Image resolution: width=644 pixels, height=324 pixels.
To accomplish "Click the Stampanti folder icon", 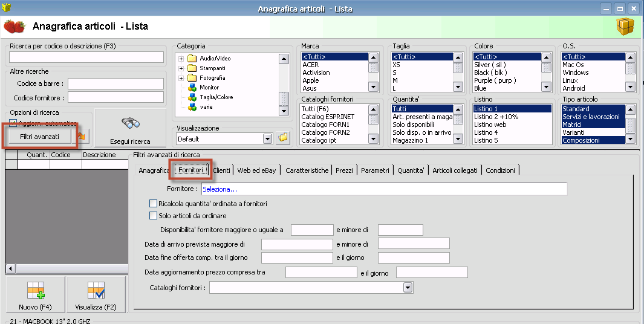I will (x=192, y=68).
